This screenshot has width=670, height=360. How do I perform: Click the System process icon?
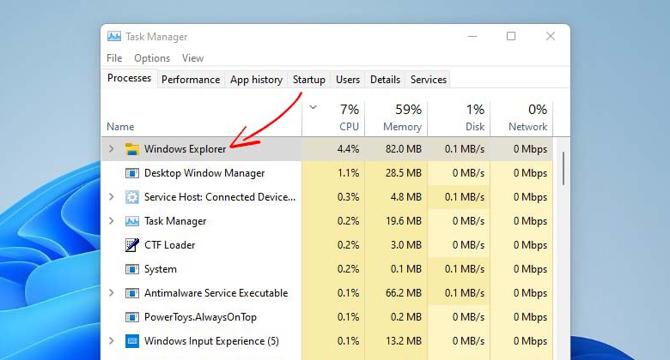click(132, 269)
